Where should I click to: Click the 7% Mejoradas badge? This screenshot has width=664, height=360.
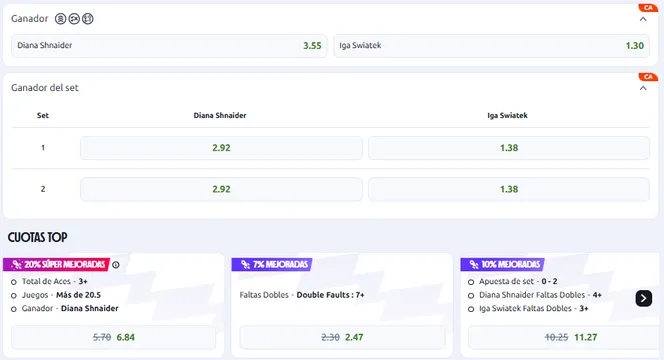click(x=272, y=264)
